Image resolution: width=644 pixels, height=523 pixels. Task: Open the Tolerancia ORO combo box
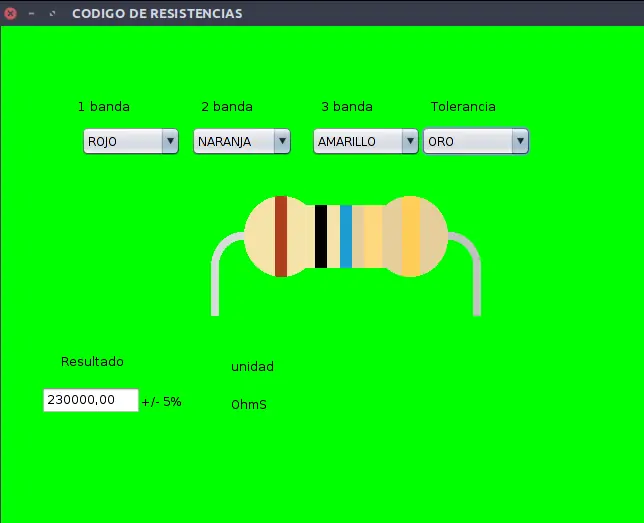click(x=476, y=141)
